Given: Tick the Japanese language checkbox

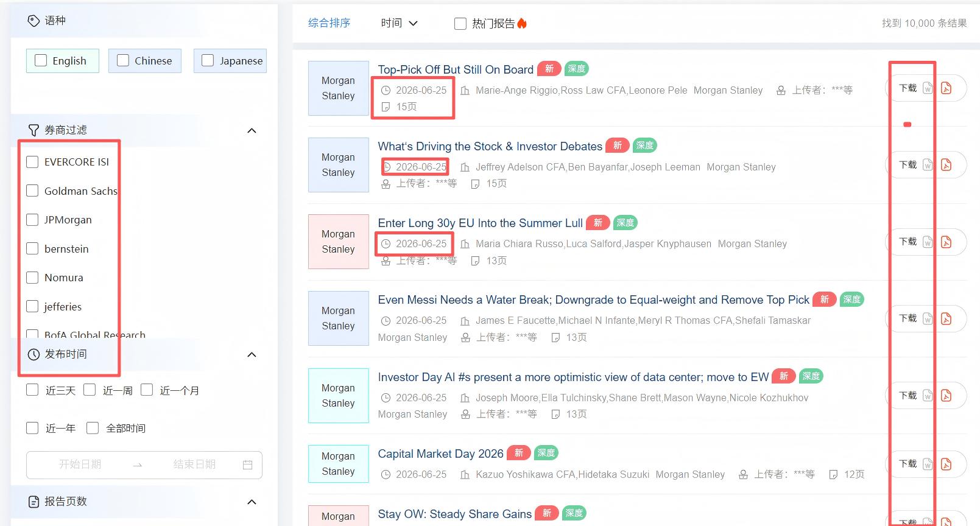Looking at the screenshot, I should (x=208, y=60).
